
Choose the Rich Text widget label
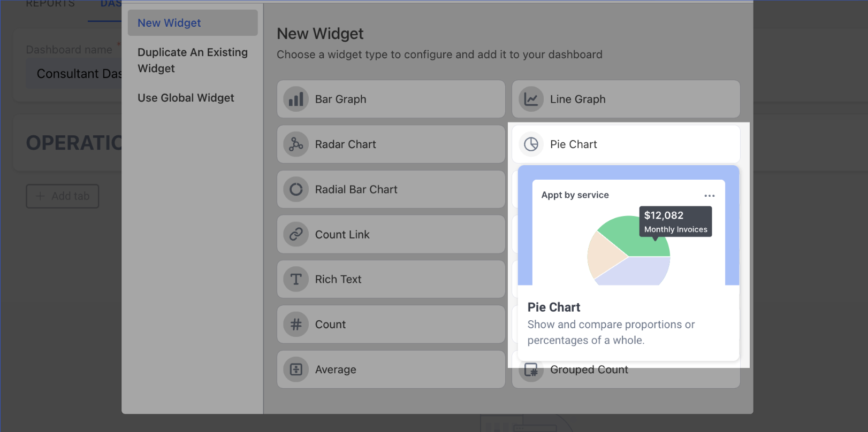pos(338,279)
